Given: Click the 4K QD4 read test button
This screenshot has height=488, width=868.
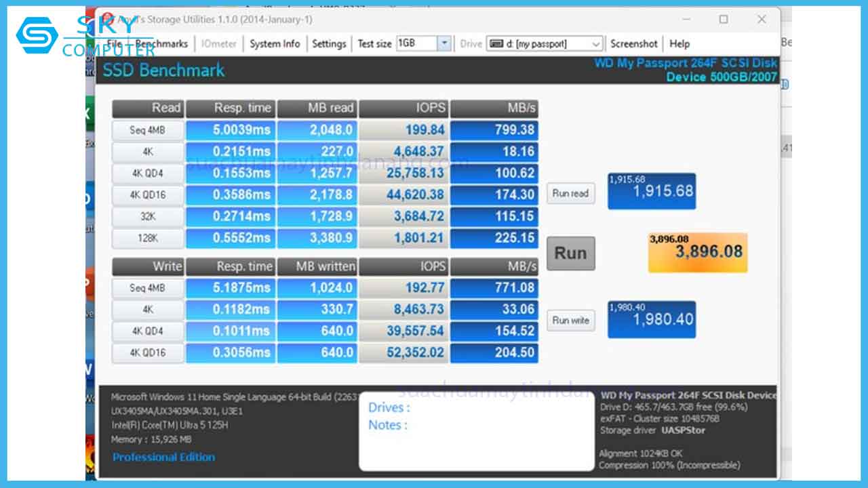Looking at the screenshot, I should (148, 173).
